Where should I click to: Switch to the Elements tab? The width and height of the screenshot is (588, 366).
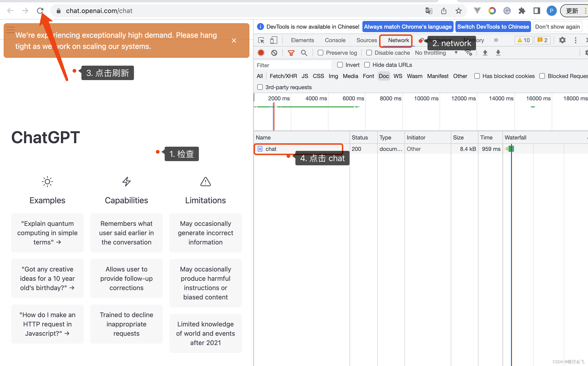(x=302, y=40)
